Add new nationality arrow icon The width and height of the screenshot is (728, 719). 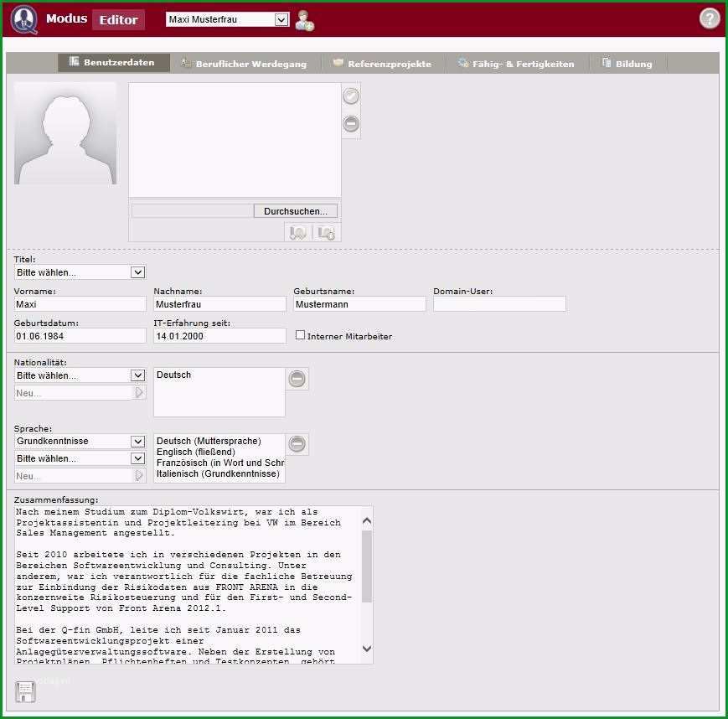139,393
